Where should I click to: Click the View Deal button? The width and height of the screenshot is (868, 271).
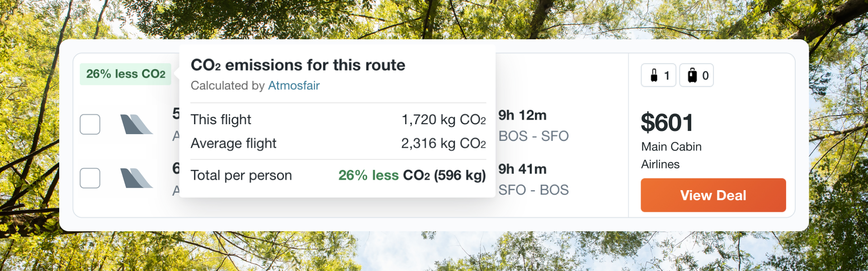tap(713, 195)
